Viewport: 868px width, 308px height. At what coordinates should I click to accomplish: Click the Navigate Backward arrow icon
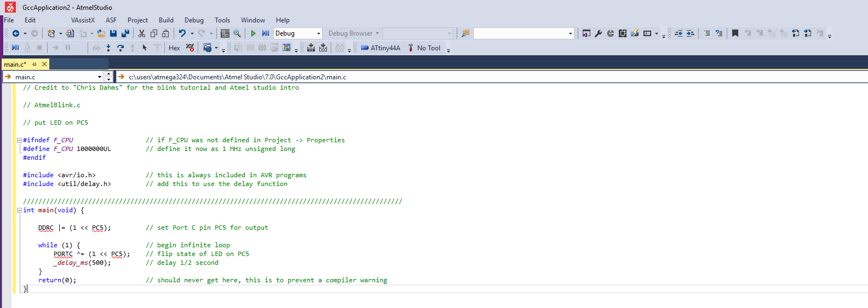[x=16, y=33]
